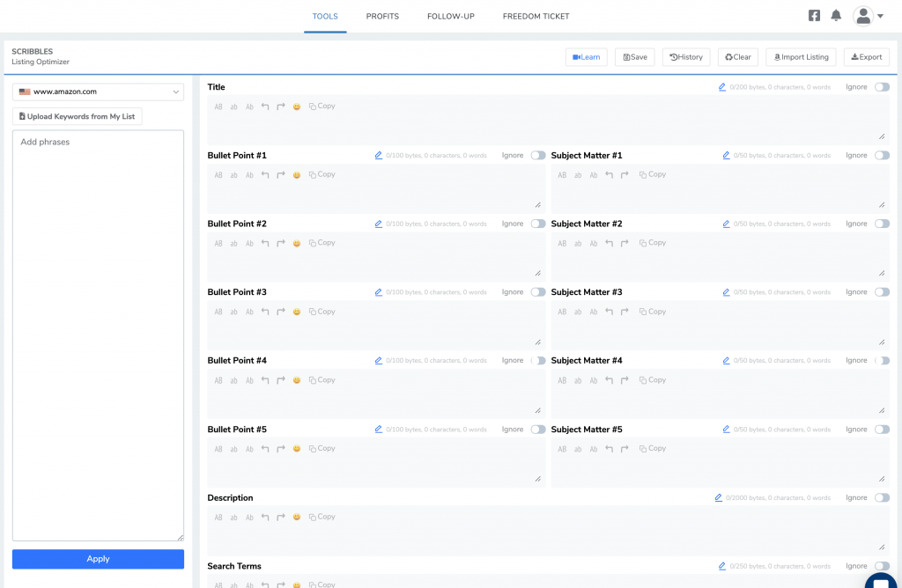Click the blue Apply button
Viewport: 902px width, 588px height.
tap(99, 559)
